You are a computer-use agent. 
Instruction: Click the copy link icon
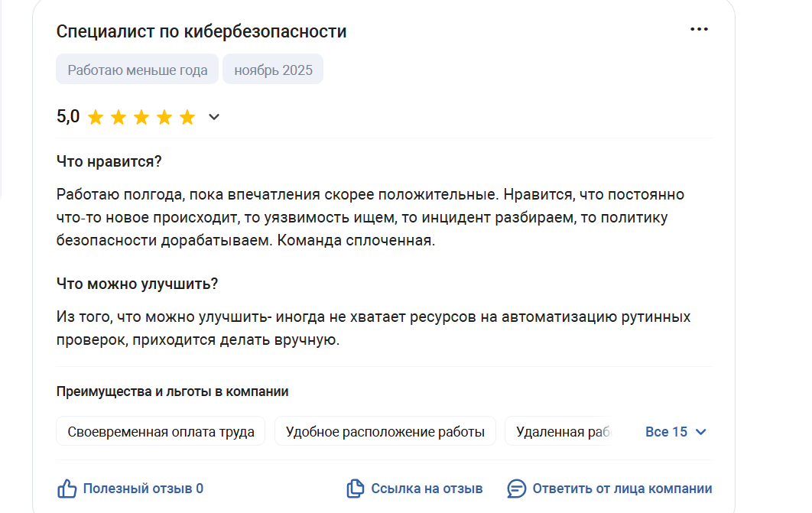(355, 489)
